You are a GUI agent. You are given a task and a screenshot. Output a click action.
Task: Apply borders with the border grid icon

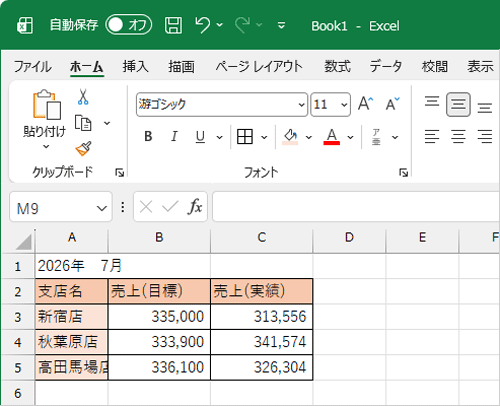click(x=245, y=137)
